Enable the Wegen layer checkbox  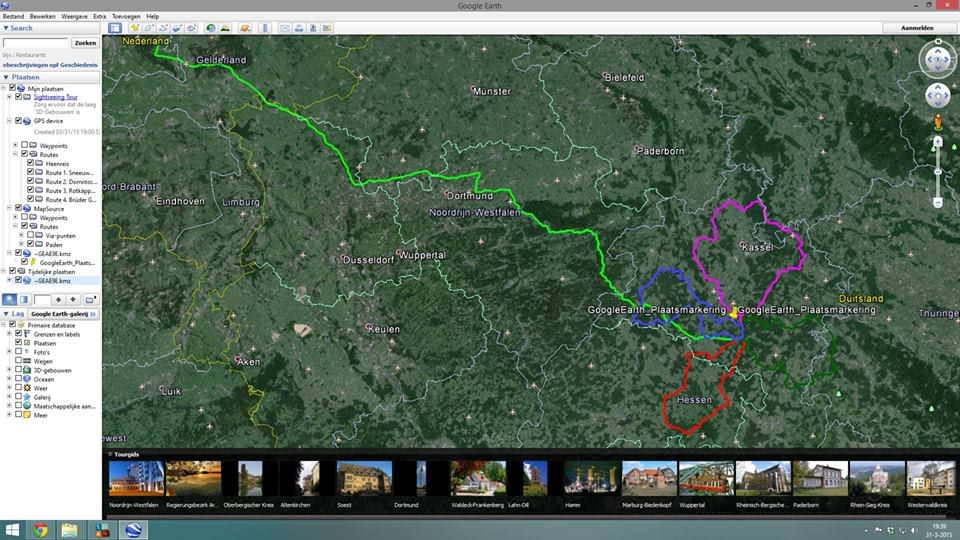click(18, 361)
